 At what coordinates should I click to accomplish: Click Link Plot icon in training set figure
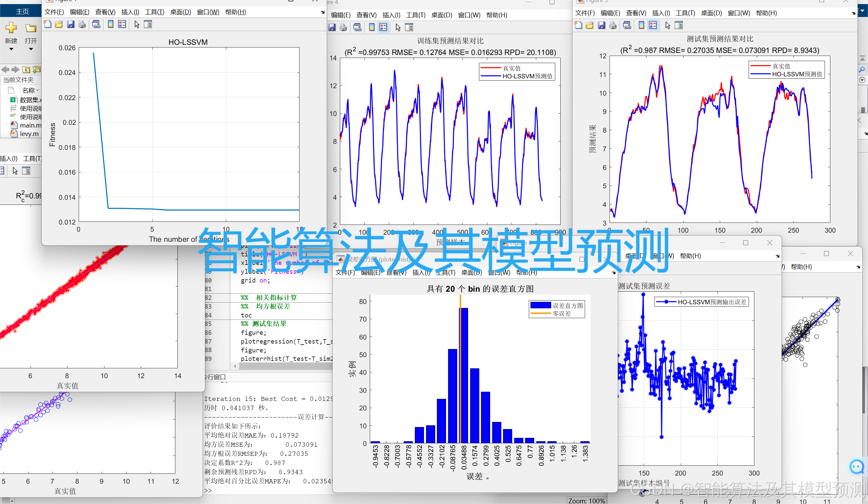pos(358,27)
